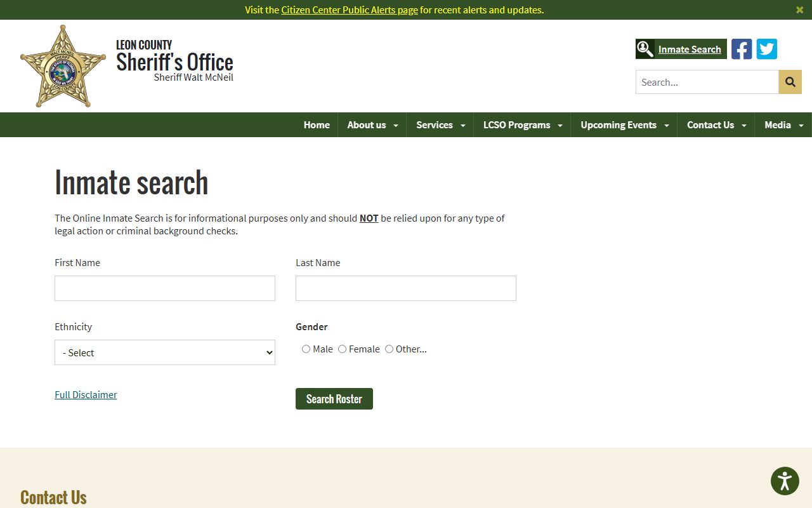
Task: Go to the Home menu item
Action: pyautogui.click(x=317, y=125)
